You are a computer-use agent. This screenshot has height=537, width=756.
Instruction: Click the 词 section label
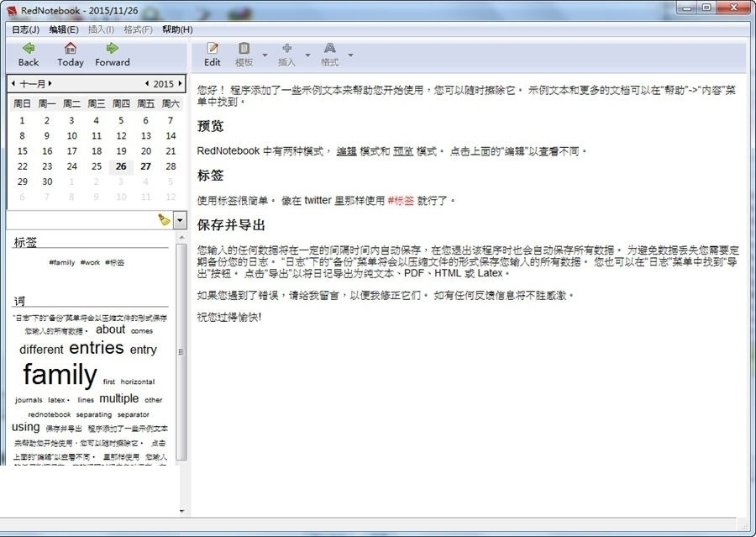coord(19,301)
